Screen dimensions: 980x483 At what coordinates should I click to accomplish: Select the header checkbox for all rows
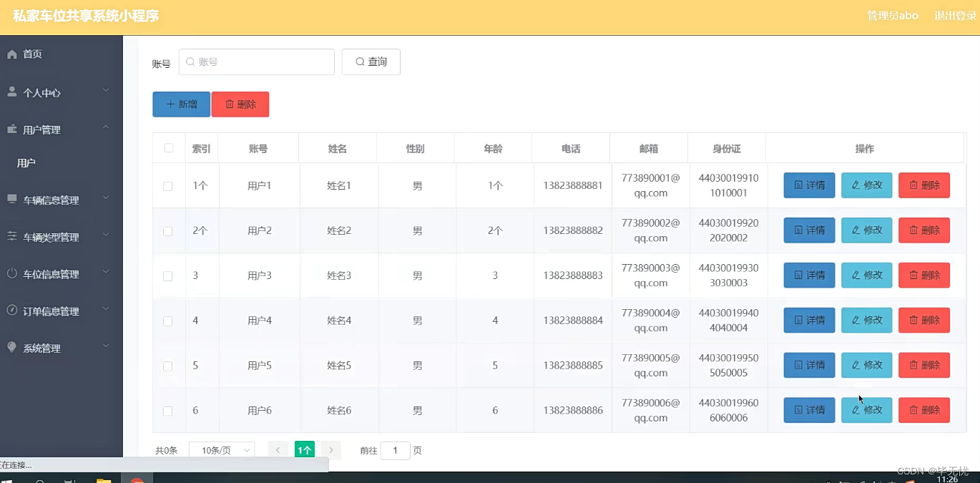(x=169, y=148)
